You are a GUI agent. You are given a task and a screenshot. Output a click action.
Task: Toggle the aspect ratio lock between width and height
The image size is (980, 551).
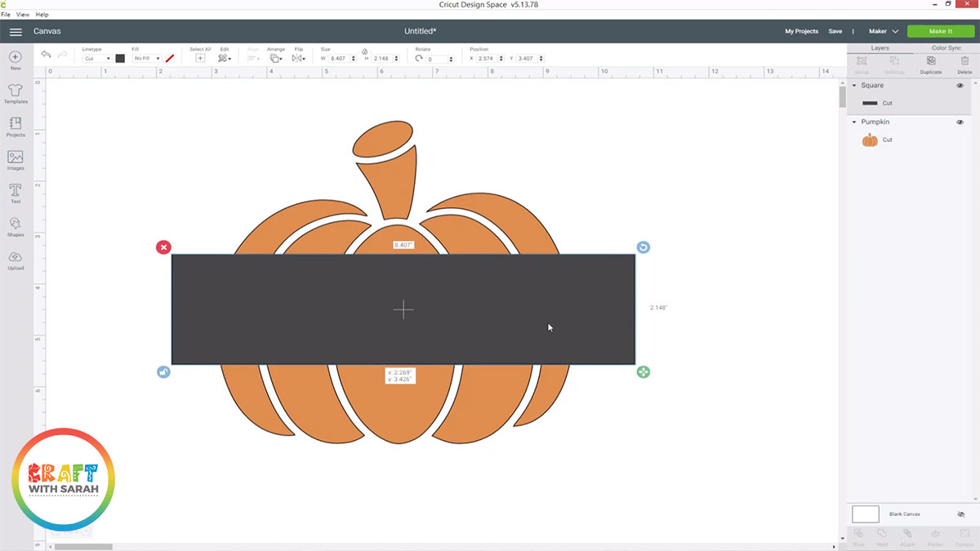(x=367, y=52)
